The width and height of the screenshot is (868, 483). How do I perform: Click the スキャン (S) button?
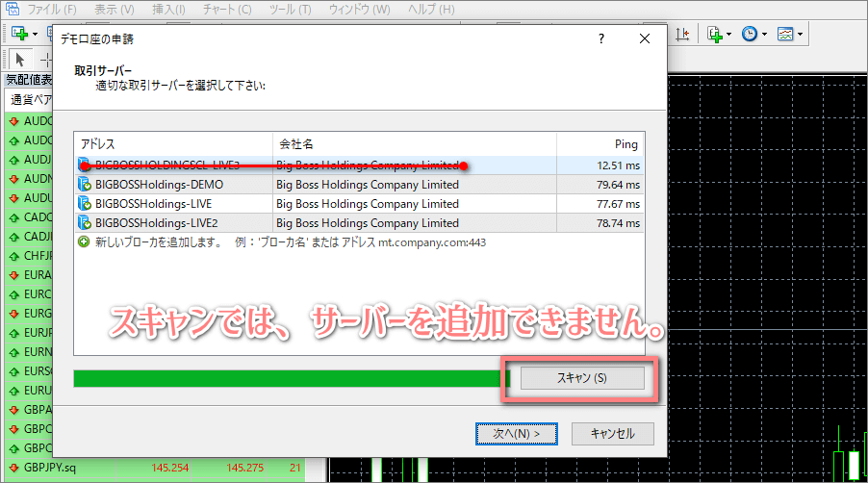pyautogui.click(x=582, y=378)
